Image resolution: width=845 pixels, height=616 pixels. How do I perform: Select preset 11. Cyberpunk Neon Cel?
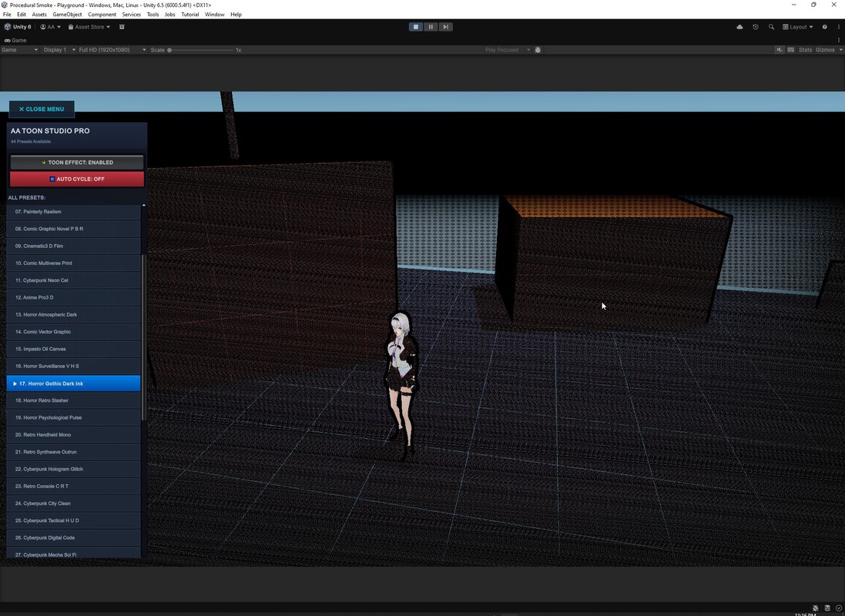click(x=73, y=280)
